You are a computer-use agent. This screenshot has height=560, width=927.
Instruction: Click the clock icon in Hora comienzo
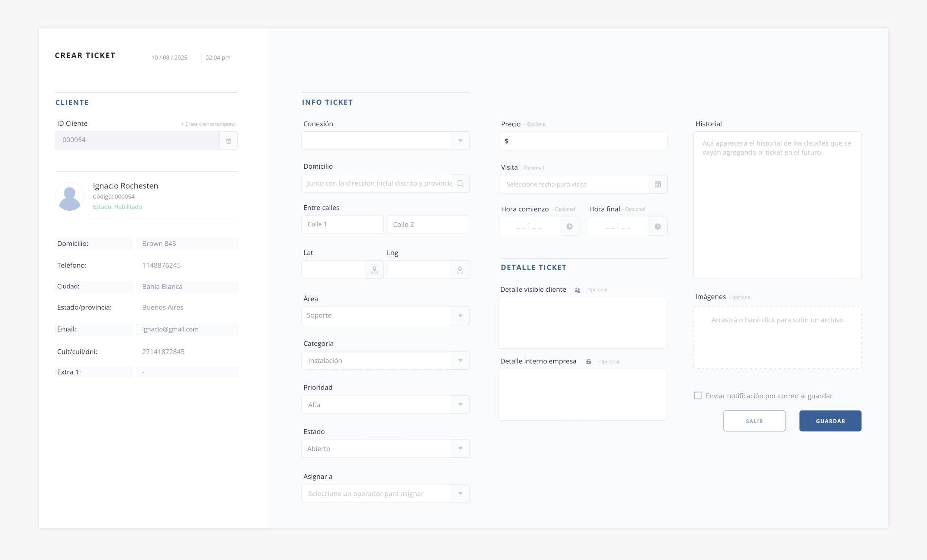(x=569, y=226)
